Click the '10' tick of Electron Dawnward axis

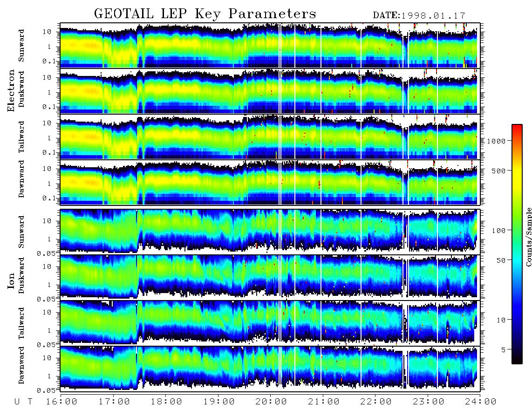pos(47,169)
